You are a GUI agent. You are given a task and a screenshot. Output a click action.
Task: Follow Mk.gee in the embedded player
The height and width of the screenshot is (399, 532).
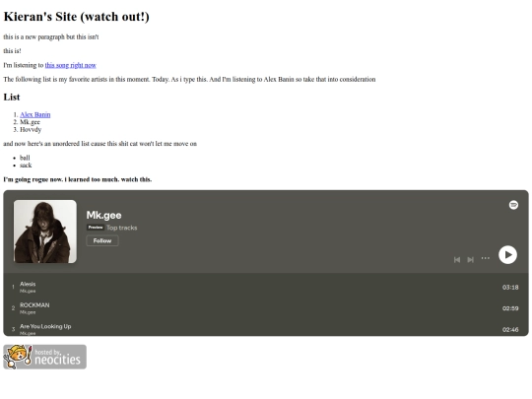click(x=102, y=240)
